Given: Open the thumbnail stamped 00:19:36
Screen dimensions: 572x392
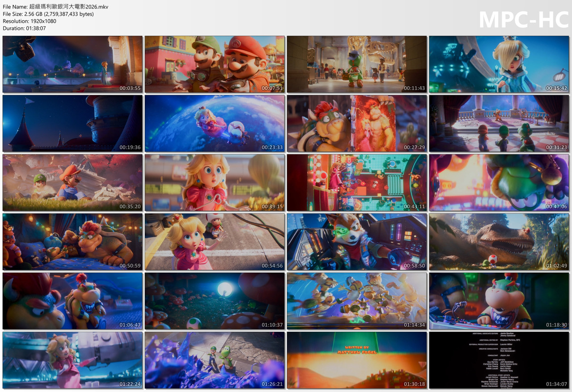Looking at the screenshot, I should [72, 123].
